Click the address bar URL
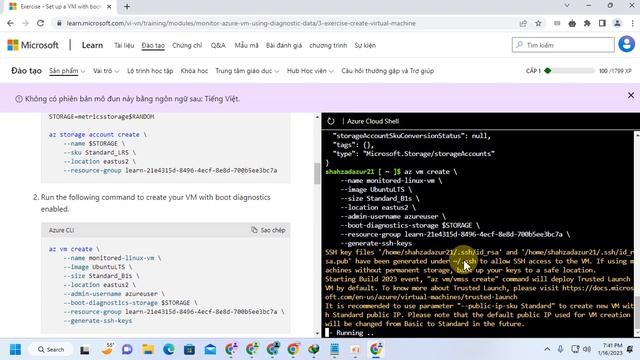Image resolution: width=640 pixels, height=360 pixels. click(x=241, y=23)
